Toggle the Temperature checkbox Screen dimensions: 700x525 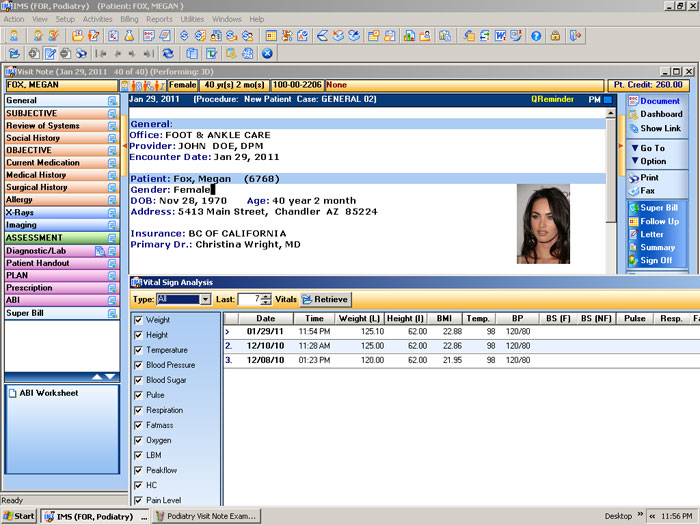click(138, 350)
